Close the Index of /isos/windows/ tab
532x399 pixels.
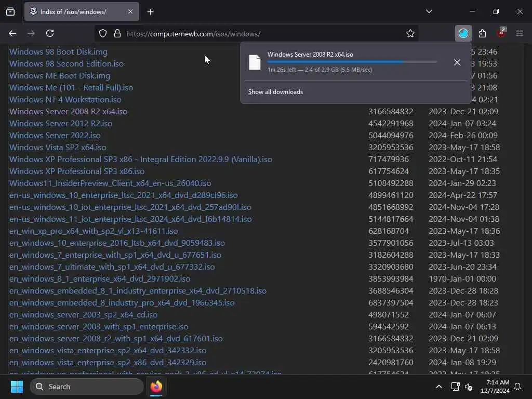point(130,11)
